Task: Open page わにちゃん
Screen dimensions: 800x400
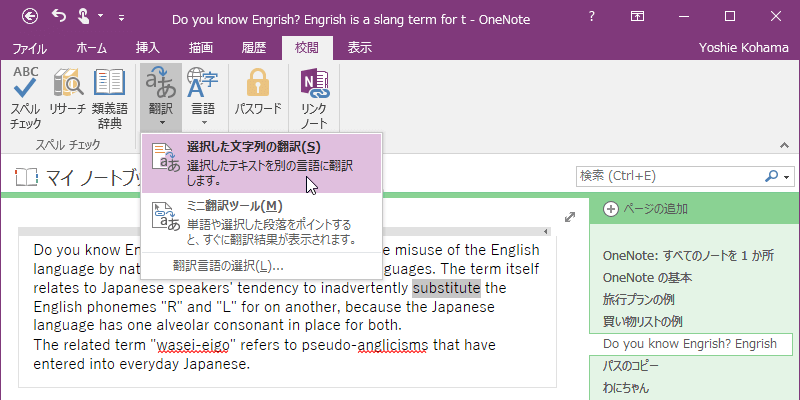Action: tap(626, 388)
